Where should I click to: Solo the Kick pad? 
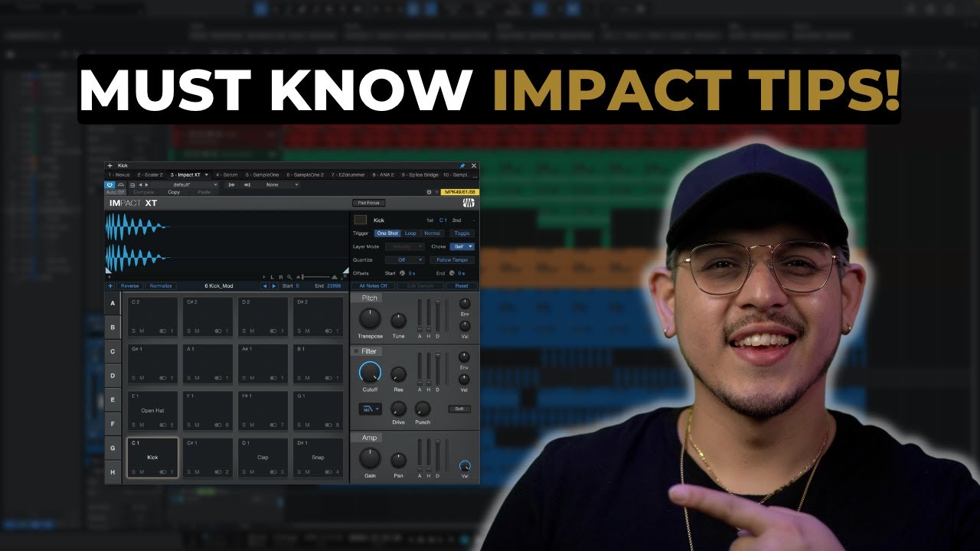coord(132,471)
